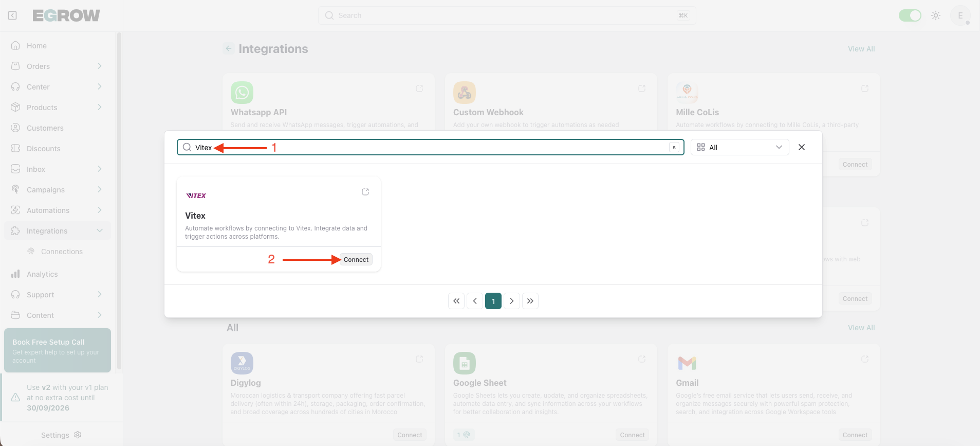This screenshot has width=980, height=446.
Task: Go to the last results page
Action: pos(530,301)
